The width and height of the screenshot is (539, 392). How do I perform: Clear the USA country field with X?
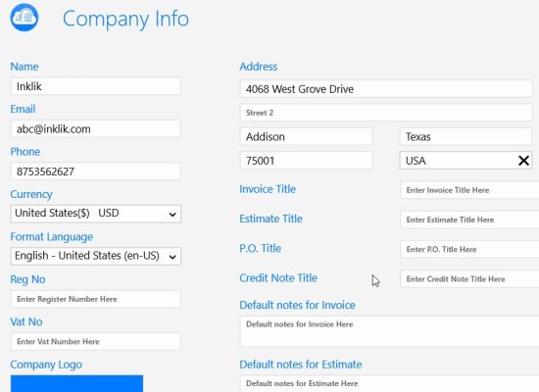(x=523, y=161)
